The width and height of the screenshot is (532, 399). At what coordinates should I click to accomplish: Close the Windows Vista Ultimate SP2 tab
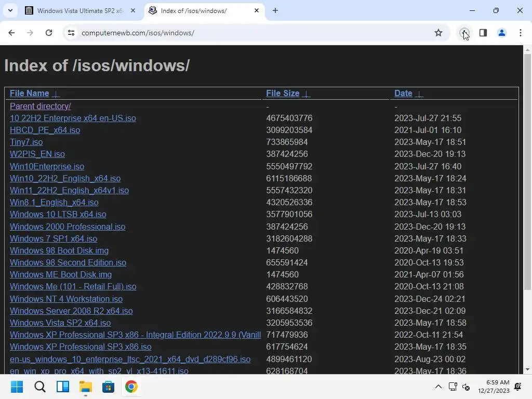133,10
